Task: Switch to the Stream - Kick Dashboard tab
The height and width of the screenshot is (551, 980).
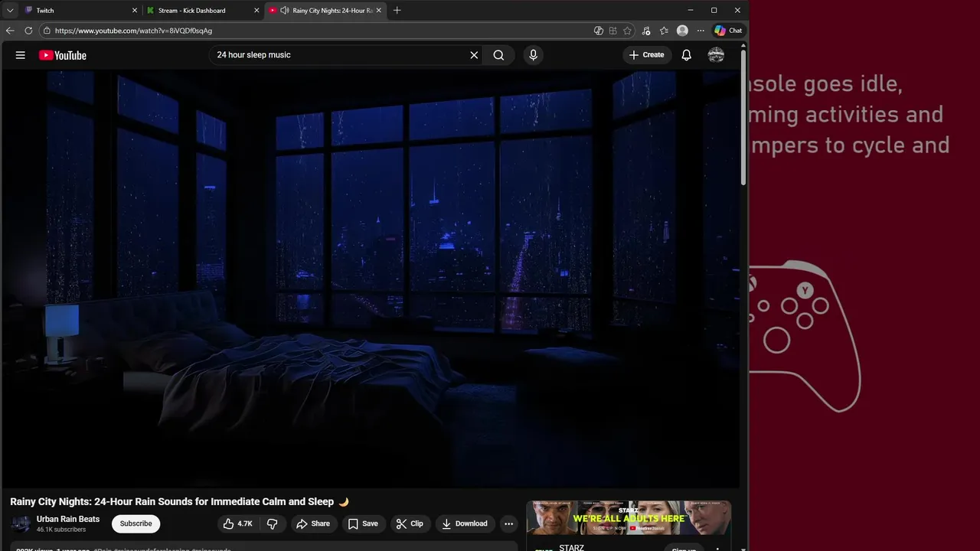Action: click(203, 11)
